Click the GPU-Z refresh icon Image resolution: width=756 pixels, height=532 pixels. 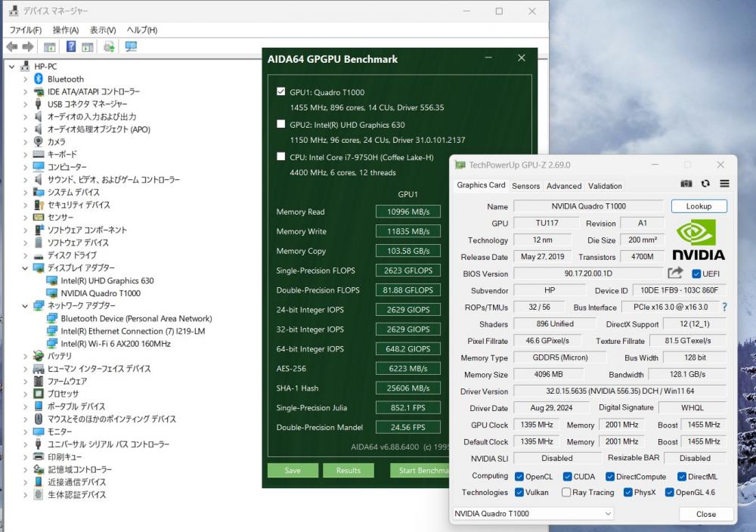(x=705, y=184)
